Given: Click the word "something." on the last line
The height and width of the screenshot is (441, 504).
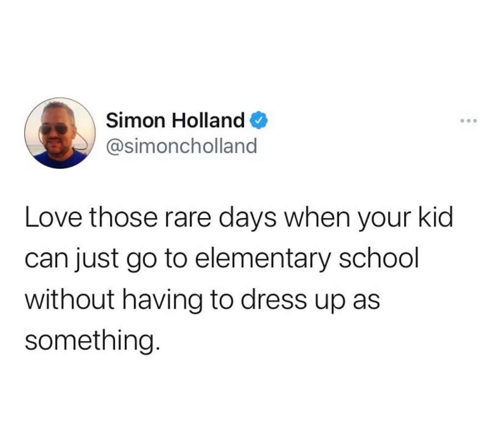Looking at the screenshot, I should coord(92,340).
